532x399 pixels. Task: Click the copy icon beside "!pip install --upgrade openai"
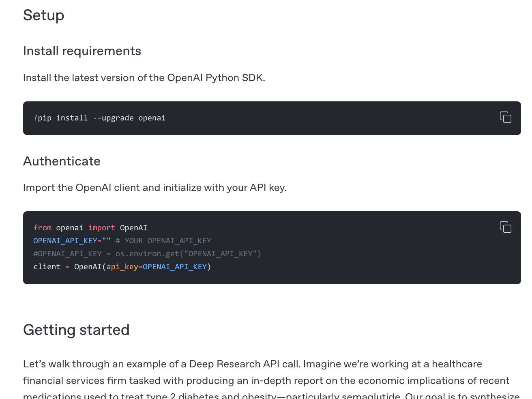tap(506, 117)
